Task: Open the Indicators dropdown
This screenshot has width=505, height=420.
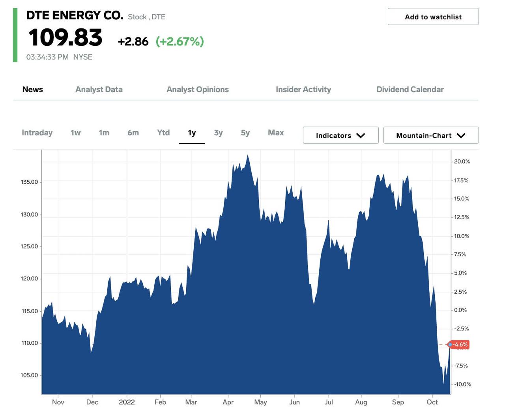Action: (340, 135)
